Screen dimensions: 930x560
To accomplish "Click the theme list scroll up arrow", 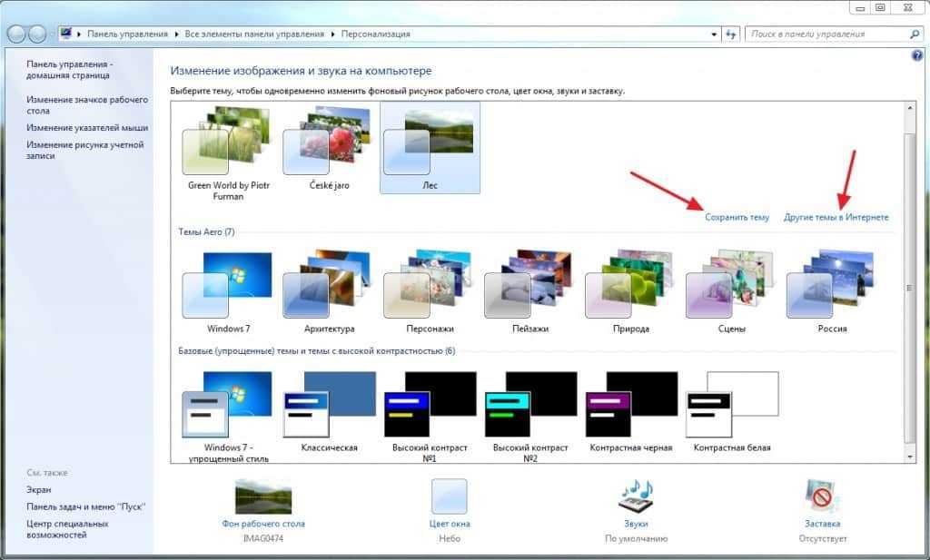I will click(x=910, y=108).
